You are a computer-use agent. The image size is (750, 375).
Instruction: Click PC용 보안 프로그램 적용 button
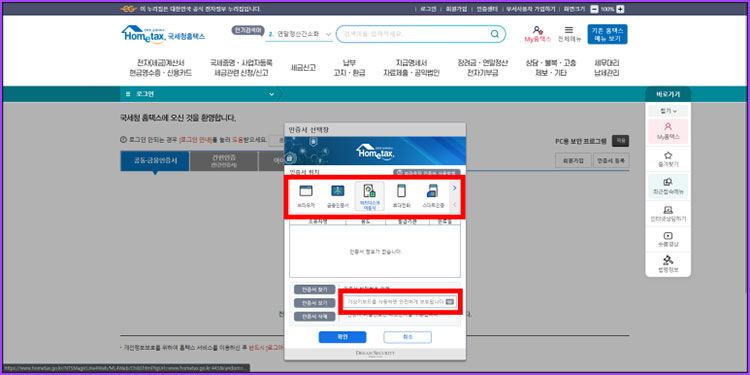620,141
